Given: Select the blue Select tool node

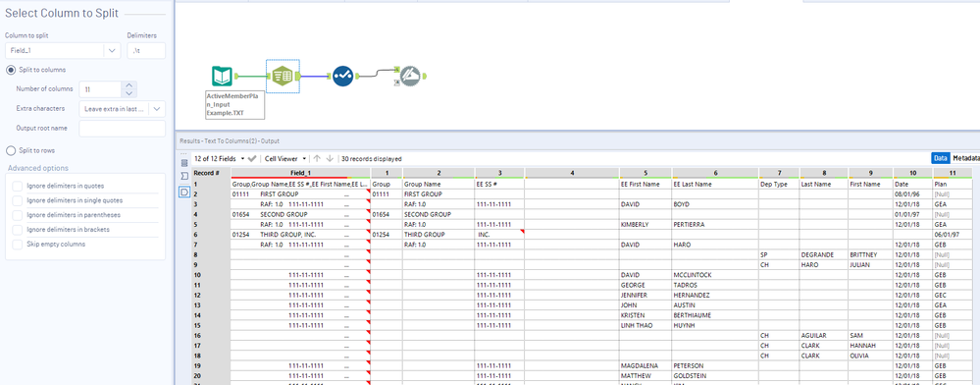Looking at the screenshot, I should point(343,77).
